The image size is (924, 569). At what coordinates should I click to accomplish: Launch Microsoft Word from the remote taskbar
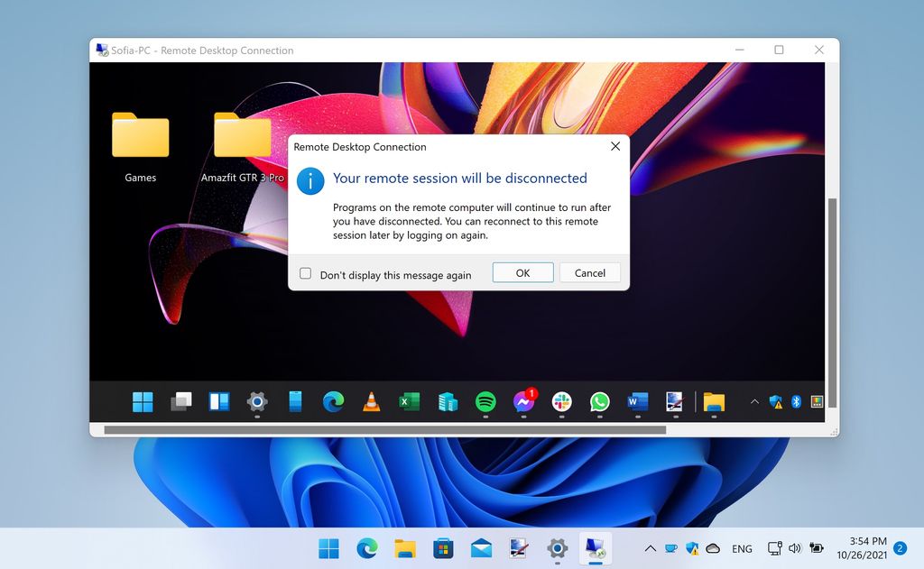coord(636,401)
